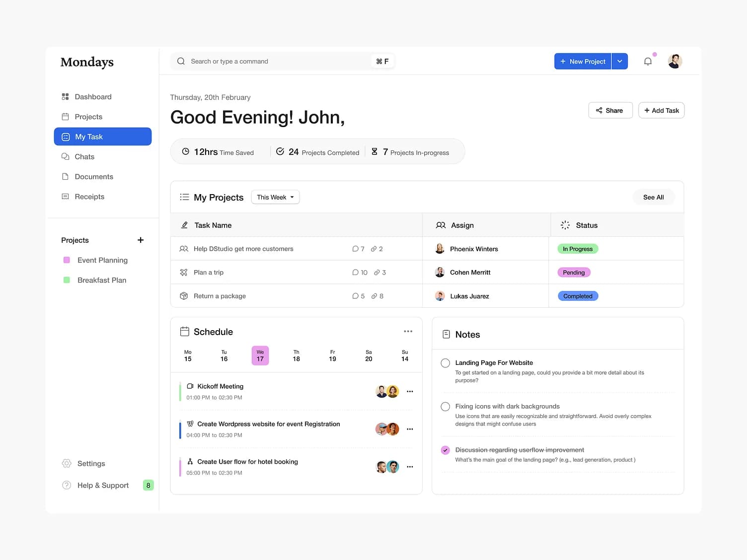747x560 pixels.
Task: Open the This Week dropdown
Action: click(275, 197)
